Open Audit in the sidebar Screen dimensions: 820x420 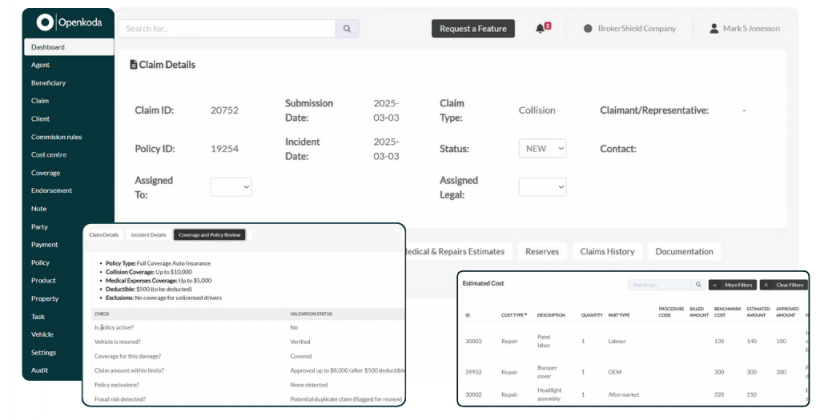(39, 370)
